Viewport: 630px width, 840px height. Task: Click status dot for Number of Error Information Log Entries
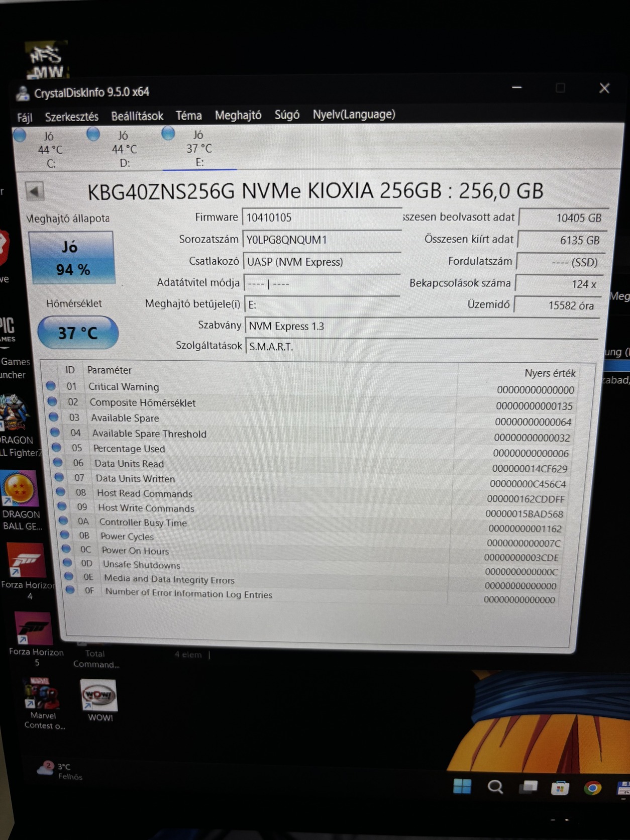(70, 590)
